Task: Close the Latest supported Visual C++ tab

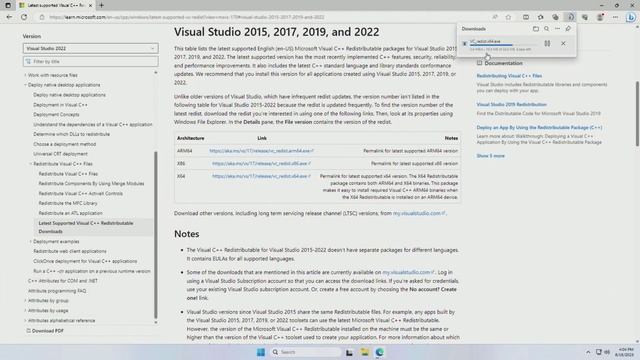Action: coord(90,5)
